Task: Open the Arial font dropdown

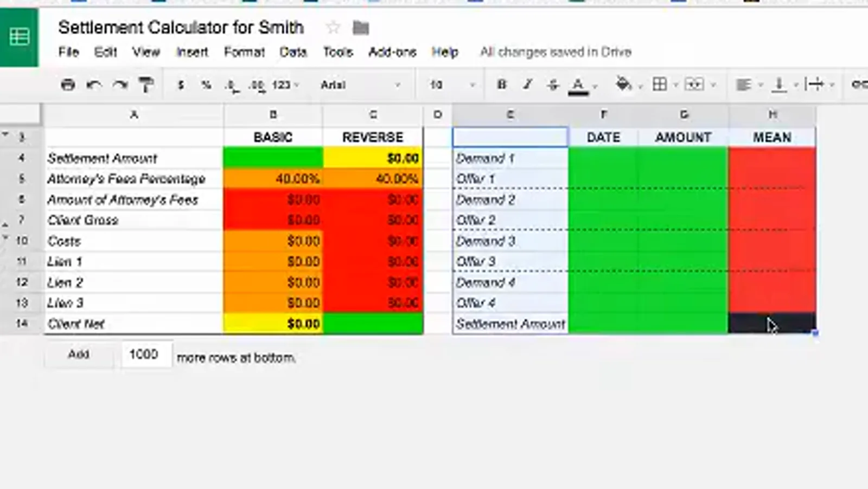Action: click(361, 85)
